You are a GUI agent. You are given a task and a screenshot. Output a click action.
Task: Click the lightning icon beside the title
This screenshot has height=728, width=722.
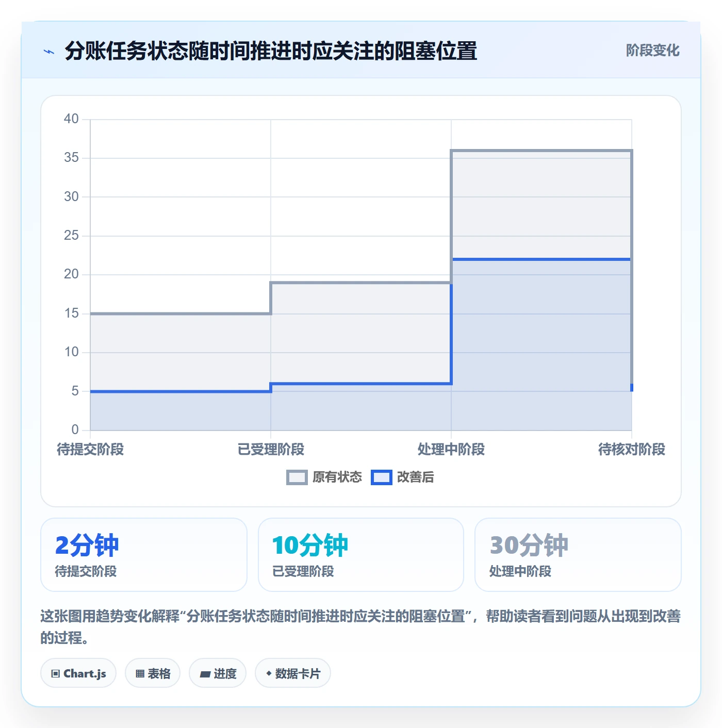49,52
